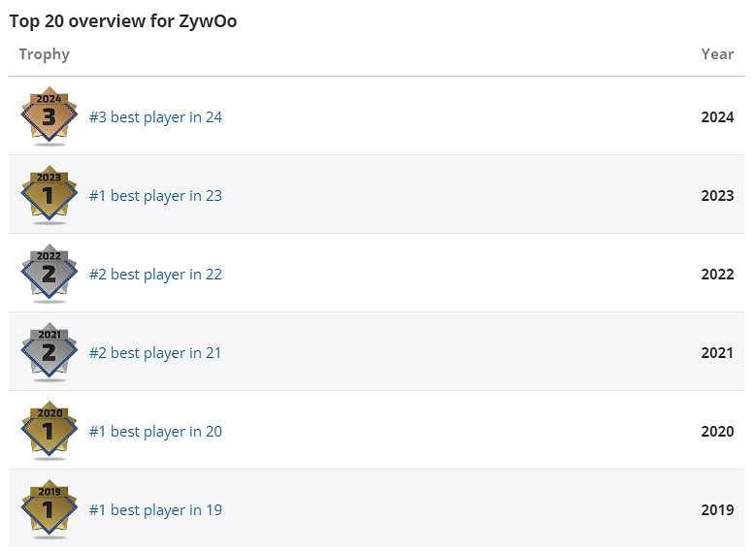The width and height of the screenshot is (756, 553).
Task: Open the '#2 best player in 21' link
Action: 155,353
